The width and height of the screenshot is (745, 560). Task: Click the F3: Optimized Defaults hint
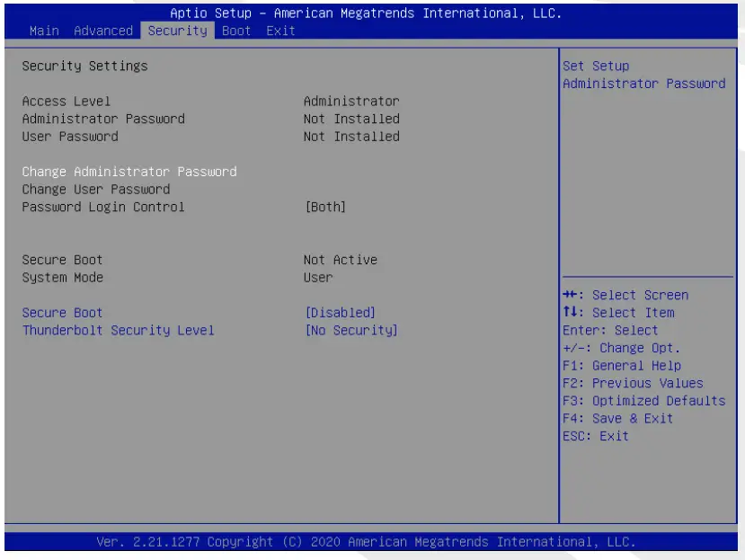pos(643,401)
